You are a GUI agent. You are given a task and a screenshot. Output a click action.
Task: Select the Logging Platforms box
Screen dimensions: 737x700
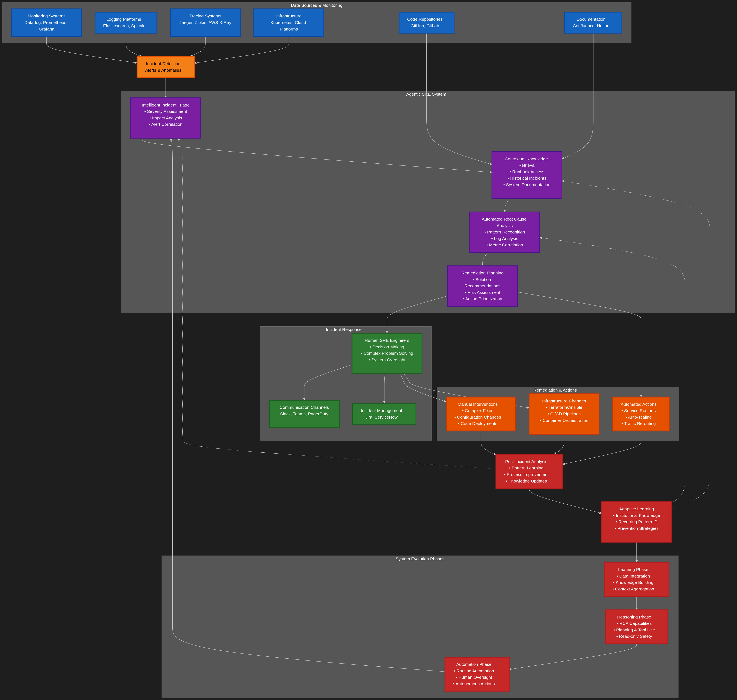[126, 23]
